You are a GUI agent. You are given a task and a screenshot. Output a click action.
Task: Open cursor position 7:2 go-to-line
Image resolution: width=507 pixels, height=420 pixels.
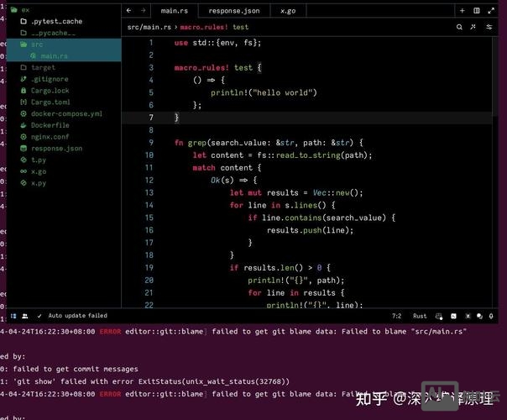tap(397, 316)
